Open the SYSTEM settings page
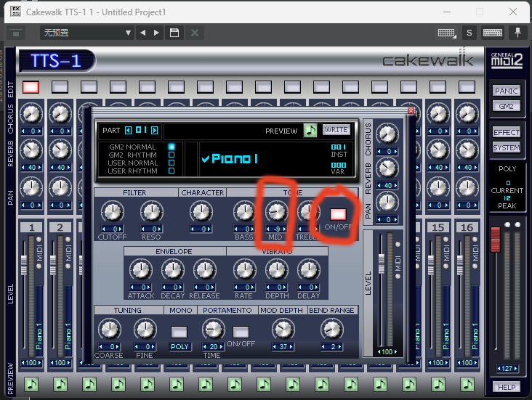This screenshot has width=532, height=400. pos(507,147)
